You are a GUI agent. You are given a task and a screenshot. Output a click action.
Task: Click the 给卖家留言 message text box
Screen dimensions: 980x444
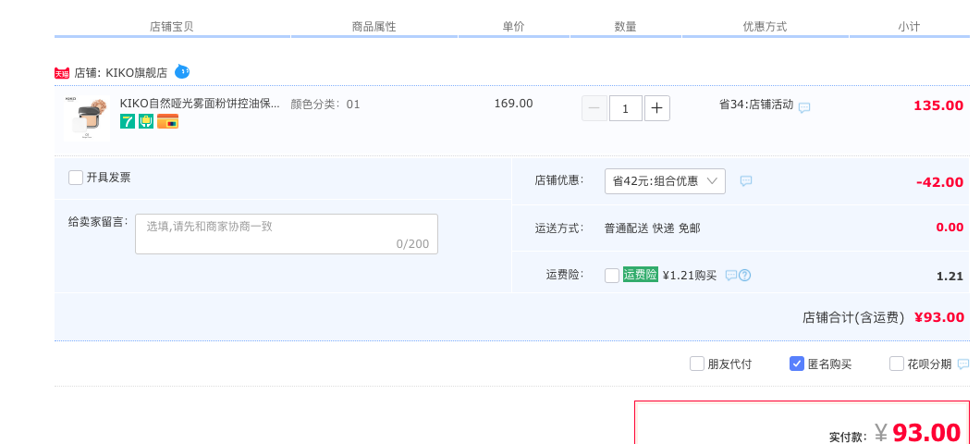pyautogui.click(x=287, y=234)
